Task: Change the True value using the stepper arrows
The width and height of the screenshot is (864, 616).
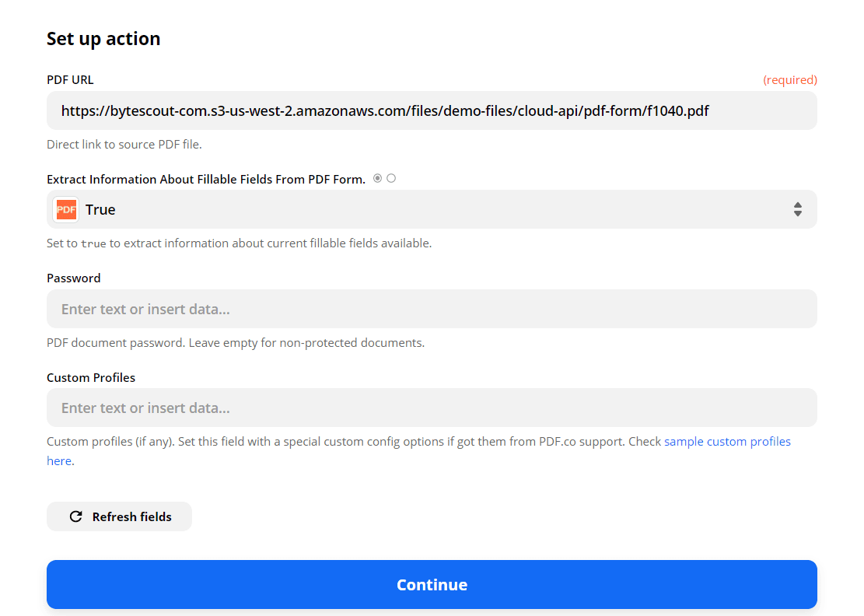Action: 798,209
